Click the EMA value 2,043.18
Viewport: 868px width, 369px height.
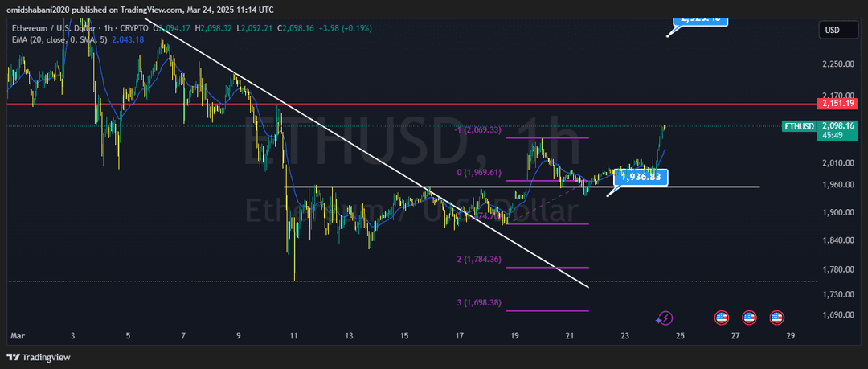[128, 39]
